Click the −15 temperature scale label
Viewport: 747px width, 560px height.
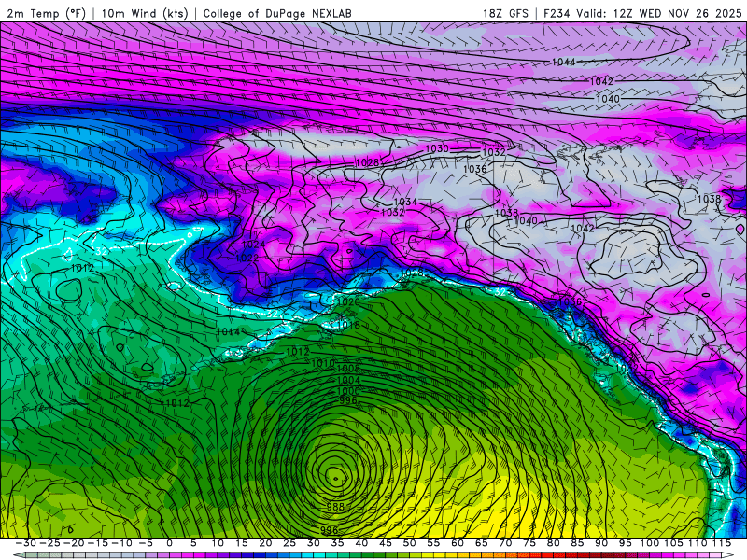[x=98, y=543]
